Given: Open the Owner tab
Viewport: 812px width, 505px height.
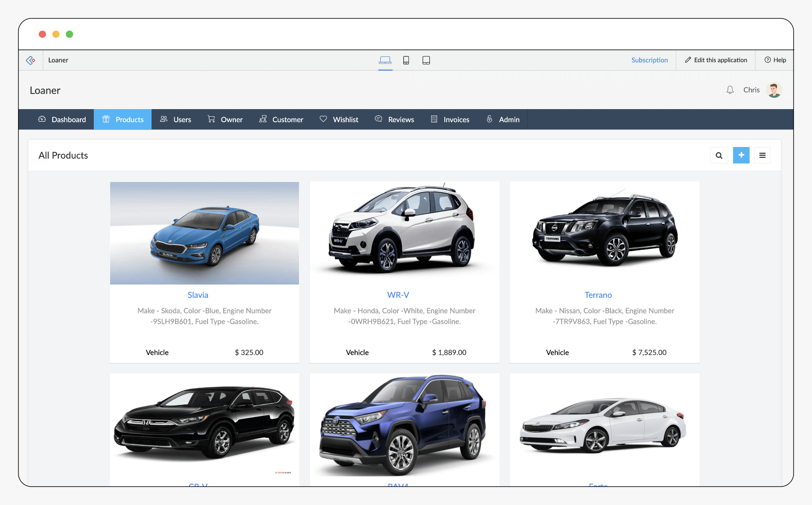Looking at the screenshot, I should [x=225, y=119].
